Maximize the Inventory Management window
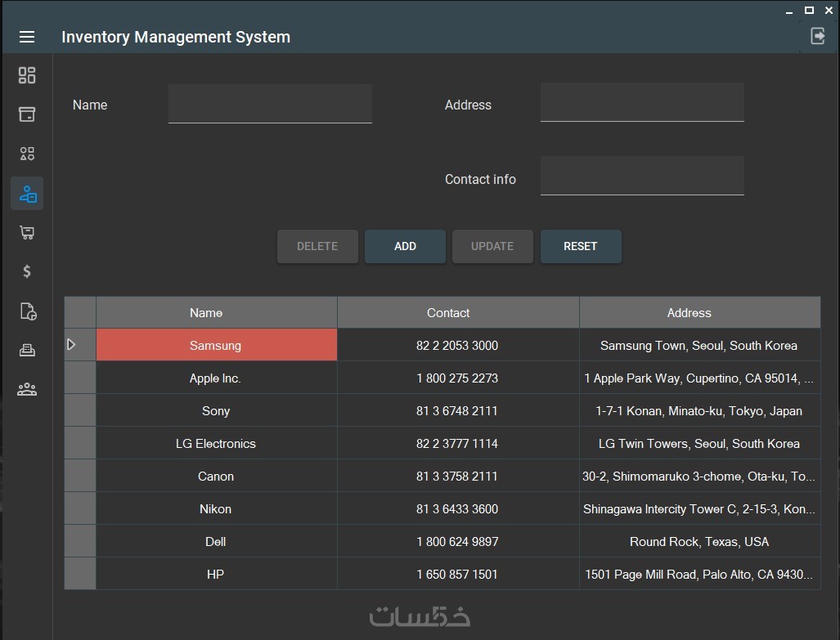This screenshot has height=640, width=840. 810,10
